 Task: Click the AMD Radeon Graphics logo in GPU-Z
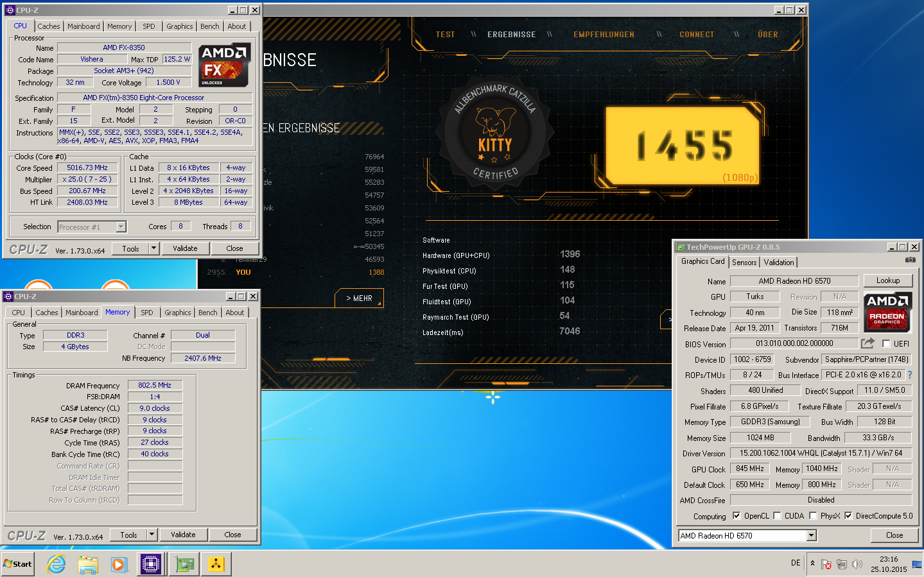[x=887, y=312]
